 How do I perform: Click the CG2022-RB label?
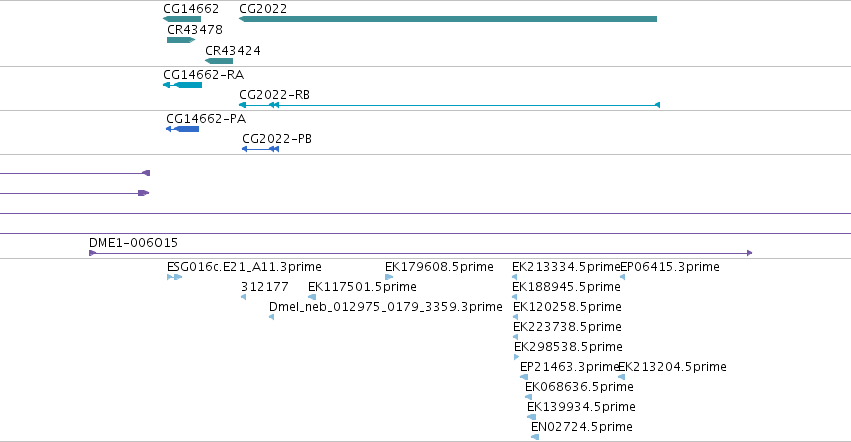click(275, 95)
